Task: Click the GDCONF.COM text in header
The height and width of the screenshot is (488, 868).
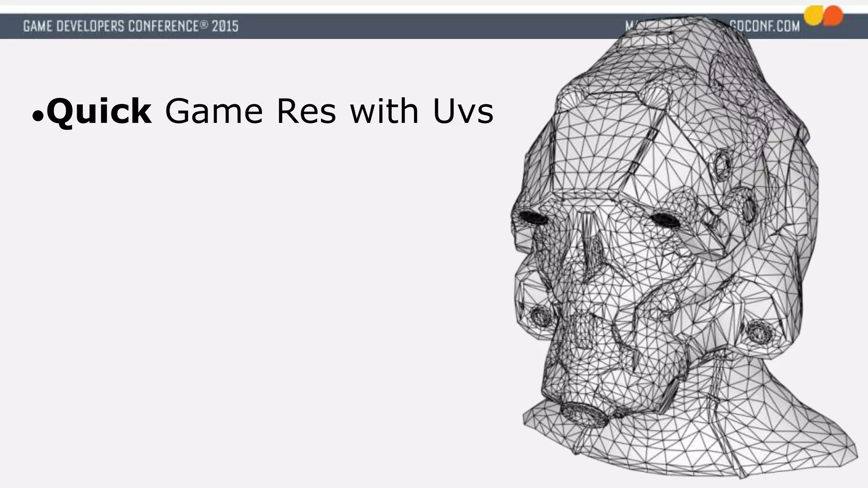Action: (x=765, y=26)
